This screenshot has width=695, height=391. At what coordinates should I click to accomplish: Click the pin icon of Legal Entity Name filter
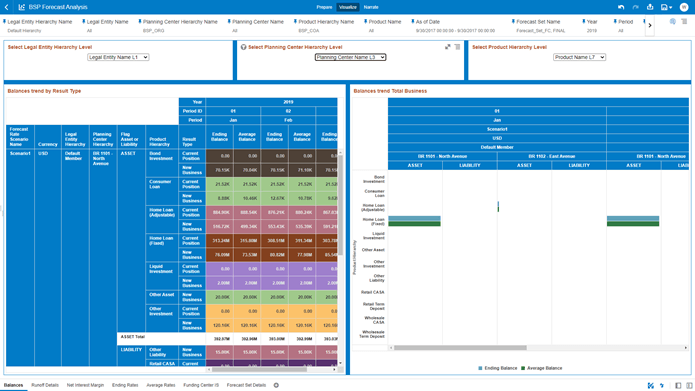pyautogui.click(x=84, y=21)
